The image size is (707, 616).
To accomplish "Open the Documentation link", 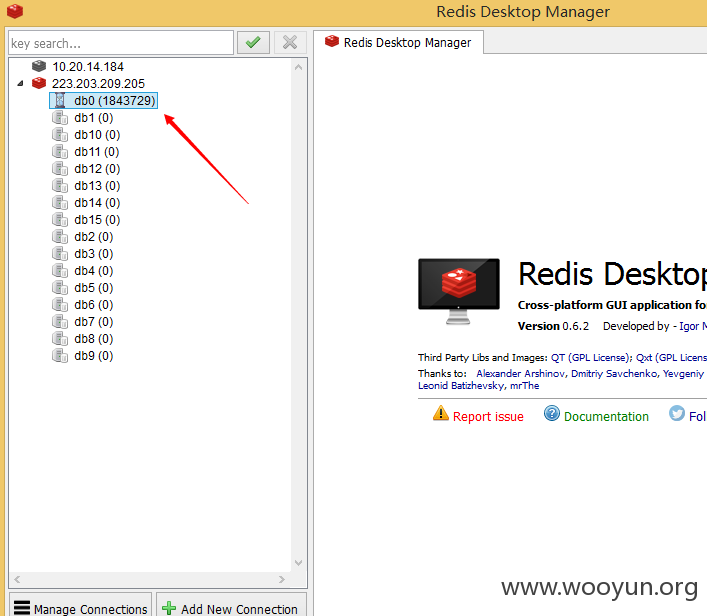I will (606, 416).
